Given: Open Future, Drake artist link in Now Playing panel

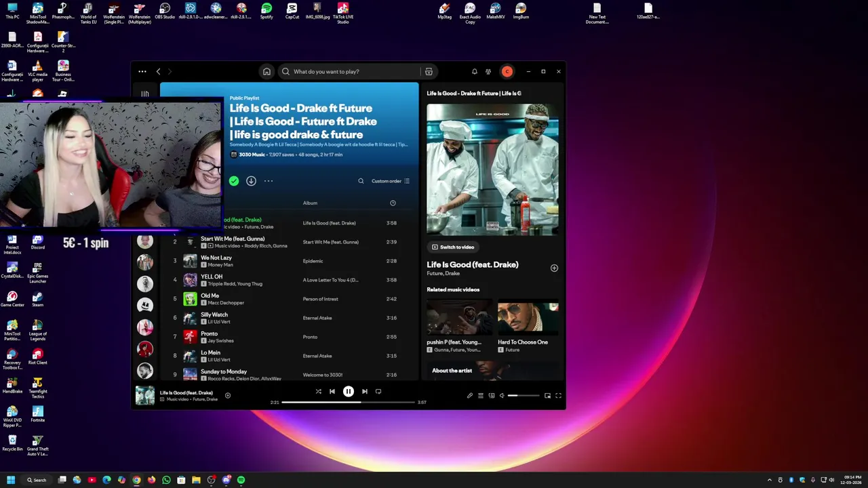Looking at the screenshot, I should [x=443, y=274].
